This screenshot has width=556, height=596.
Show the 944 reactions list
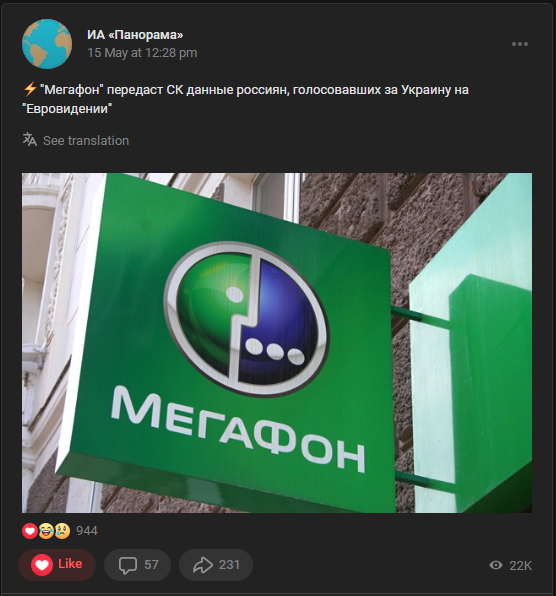[87, 531]
